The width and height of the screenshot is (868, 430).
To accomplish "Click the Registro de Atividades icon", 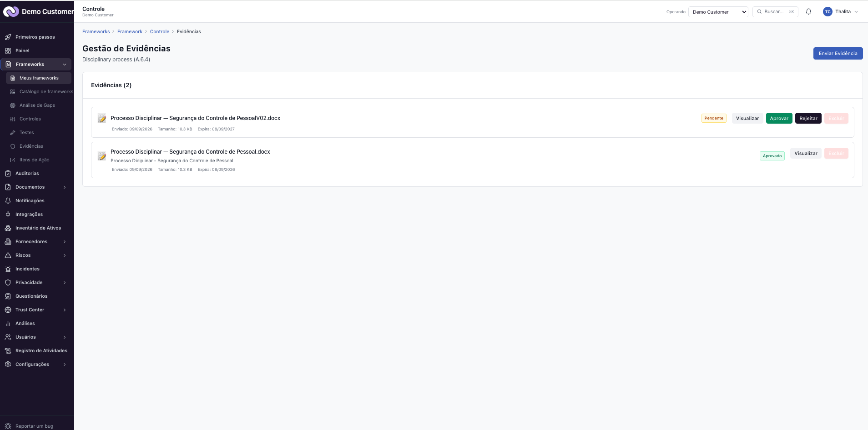I will 8,350.
